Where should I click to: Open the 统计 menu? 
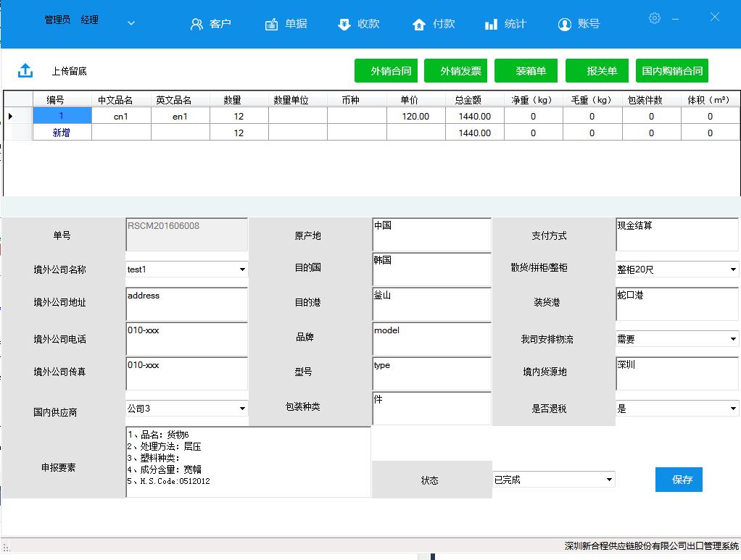point(515,24)
